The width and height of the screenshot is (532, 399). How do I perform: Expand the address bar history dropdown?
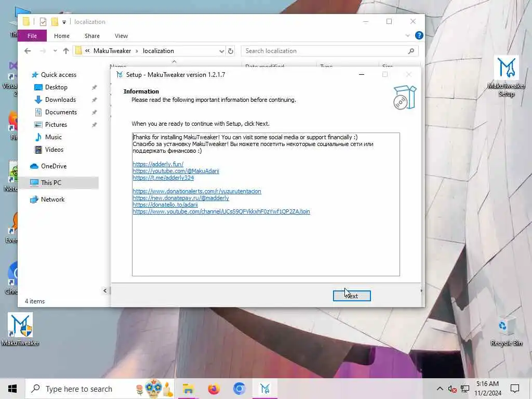221,51
